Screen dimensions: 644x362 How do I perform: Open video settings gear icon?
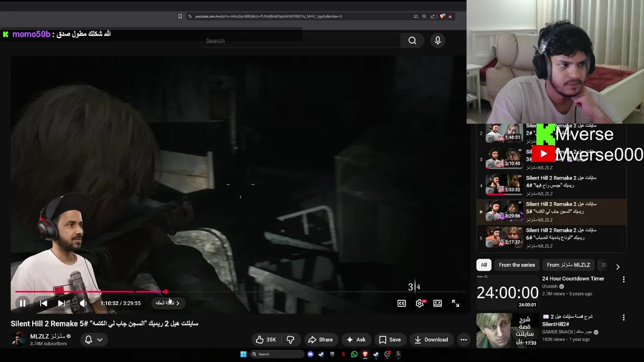(420, 303)
